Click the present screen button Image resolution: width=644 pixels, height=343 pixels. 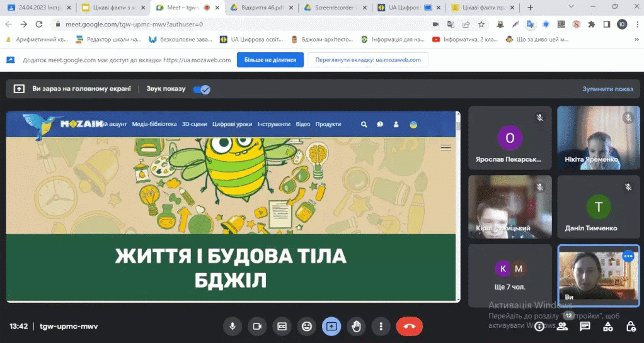[x=331, y=326]
